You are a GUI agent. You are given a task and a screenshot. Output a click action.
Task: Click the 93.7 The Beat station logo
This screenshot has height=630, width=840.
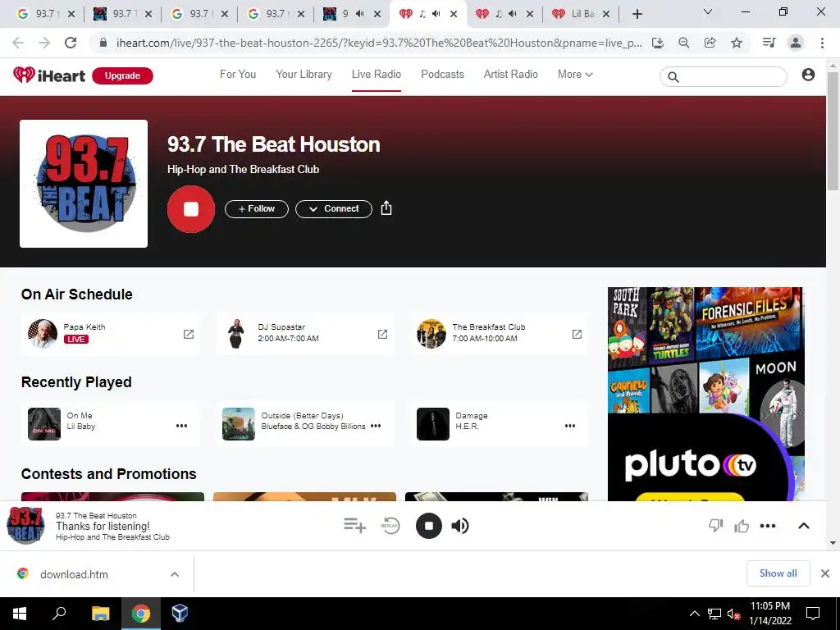84,184
